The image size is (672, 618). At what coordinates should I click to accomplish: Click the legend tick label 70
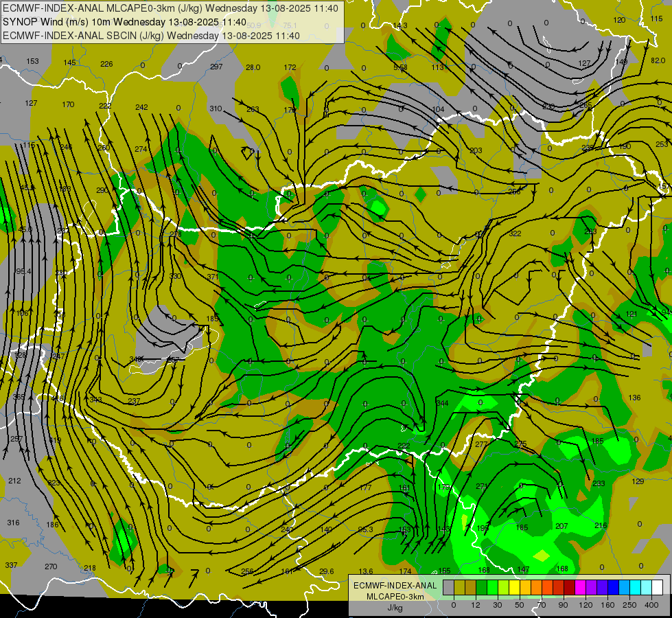tap(542, 605)
